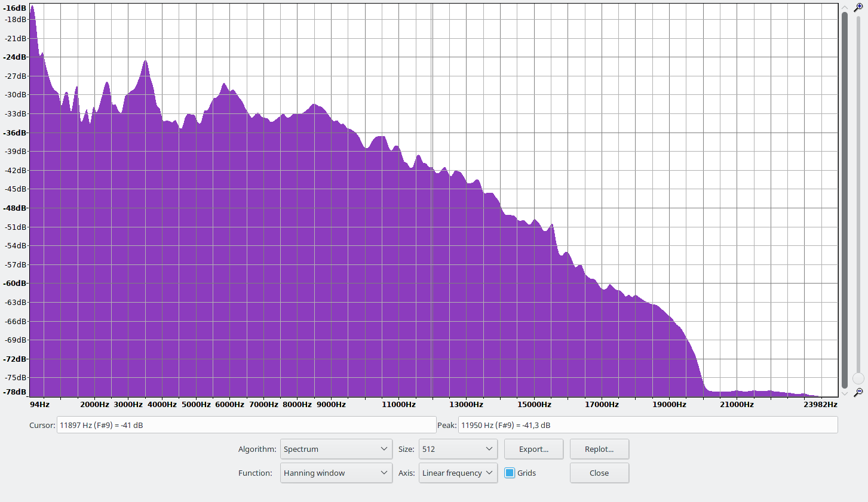Click the -78dB level axis label

15,392
